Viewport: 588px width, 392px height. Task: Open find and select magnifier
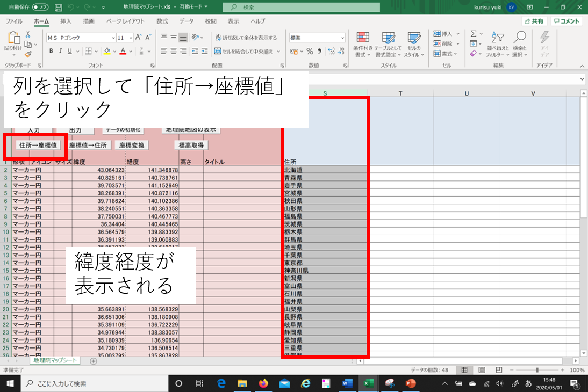click(520, 45)
